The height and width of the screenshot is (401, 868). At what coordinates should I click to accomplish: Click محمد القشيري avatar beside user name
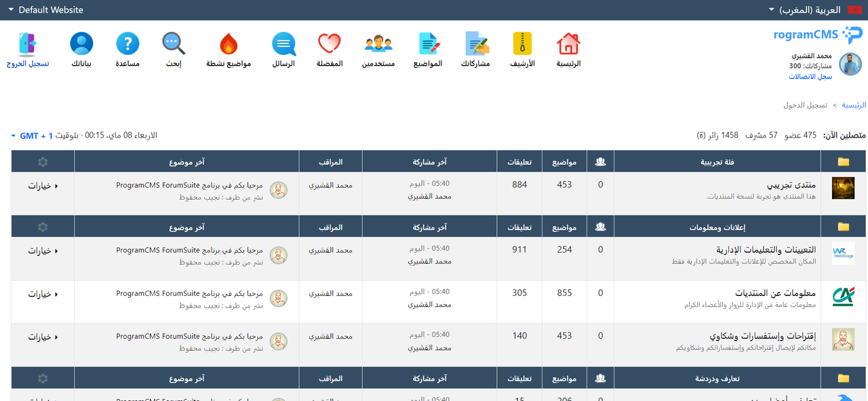click(850, 64)
